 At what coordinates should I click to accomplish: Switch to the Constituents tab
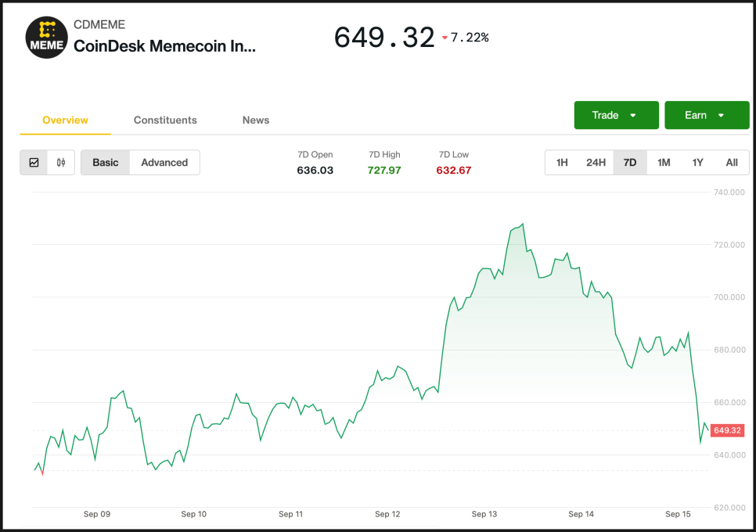pyautogui.click(x=165, y=120)
